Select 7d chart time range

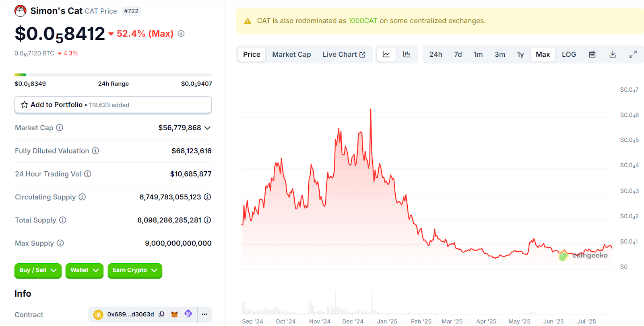click(458, 54)
